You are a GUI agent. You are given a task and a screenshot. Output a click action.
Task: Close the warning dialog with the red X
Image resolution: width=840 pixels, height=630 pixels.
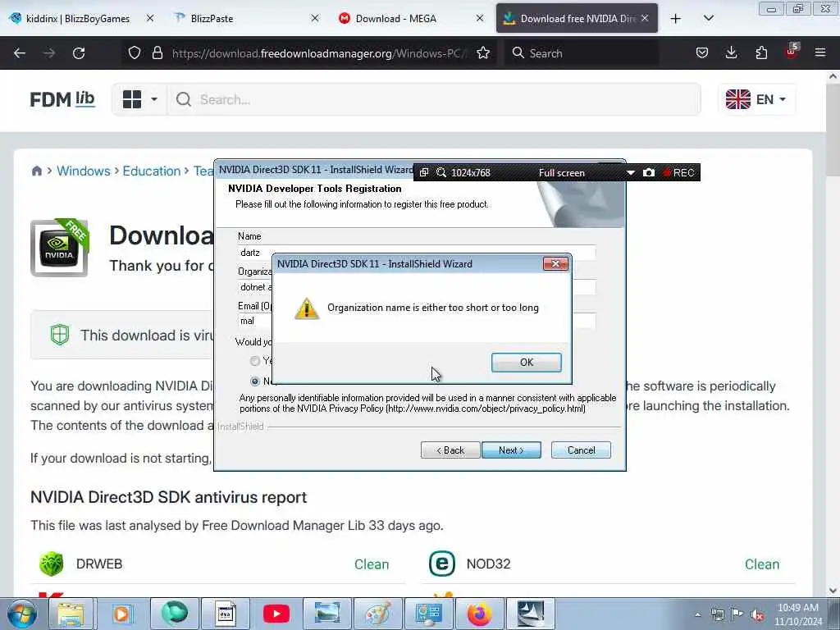(x=555, y=263)
